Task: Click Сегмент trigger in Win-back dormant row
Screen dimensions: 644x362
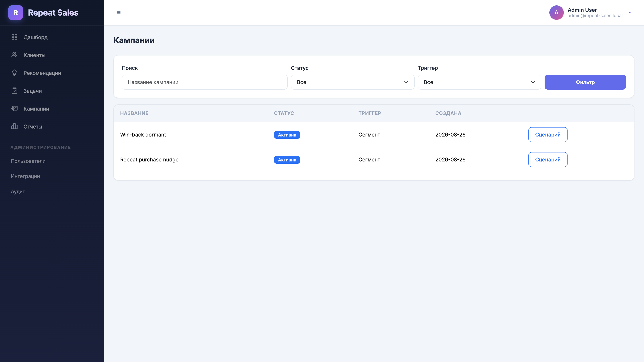Action: (x=369, y=135)
